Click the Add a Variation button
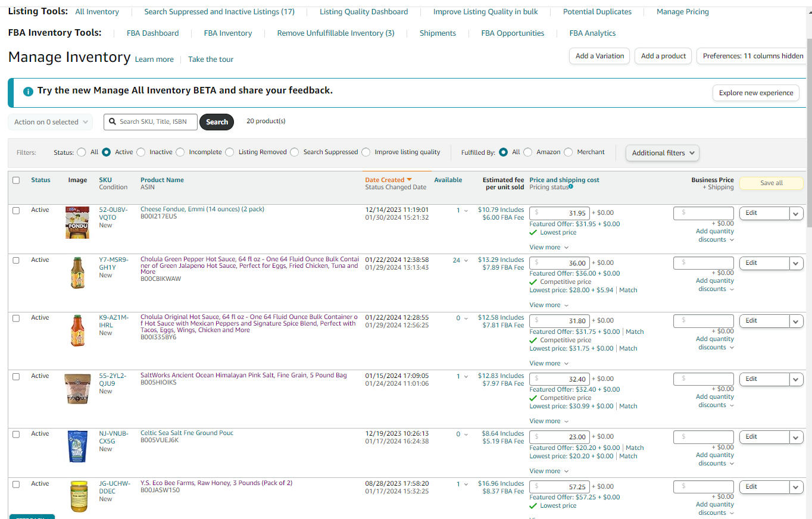Screen dimensions: 812x519 coord(600,56)
